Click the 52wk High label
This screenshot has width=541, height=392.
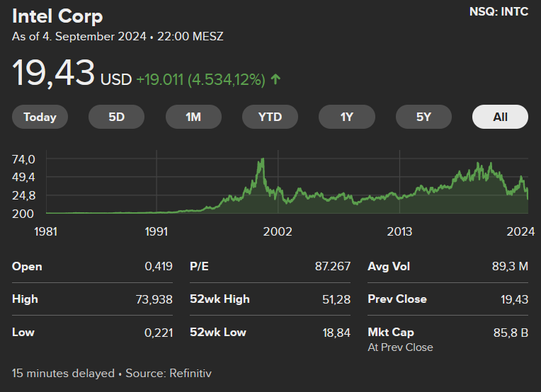point(220,299)
